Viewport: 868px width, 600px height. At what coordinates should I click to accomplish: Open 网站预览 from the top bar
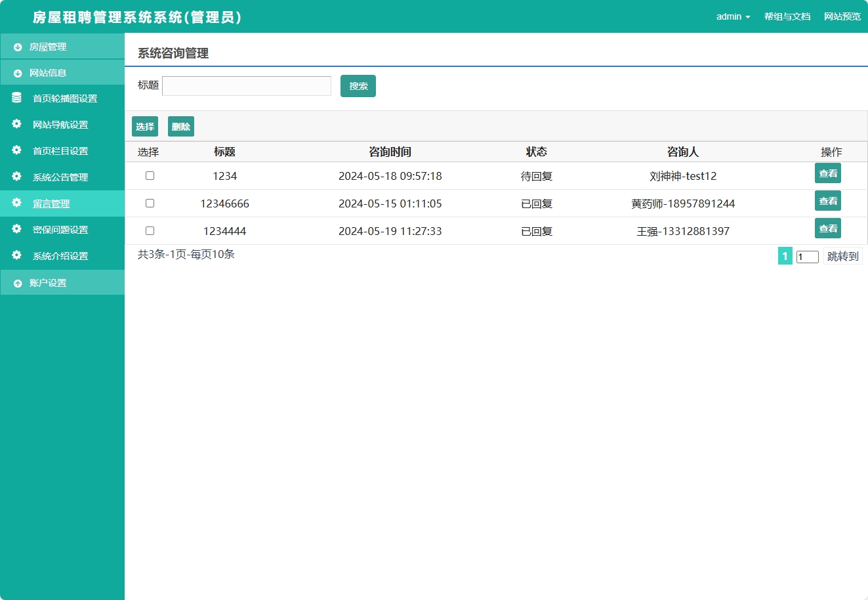[x=842, y=16]
